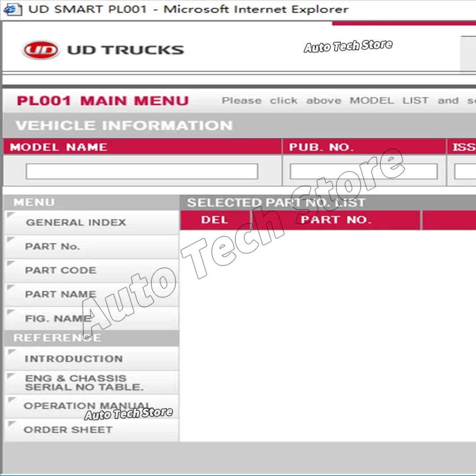This screenshot has width=476, height=476.
Task: Open the PART No. search function
Action: coord(53,246)
